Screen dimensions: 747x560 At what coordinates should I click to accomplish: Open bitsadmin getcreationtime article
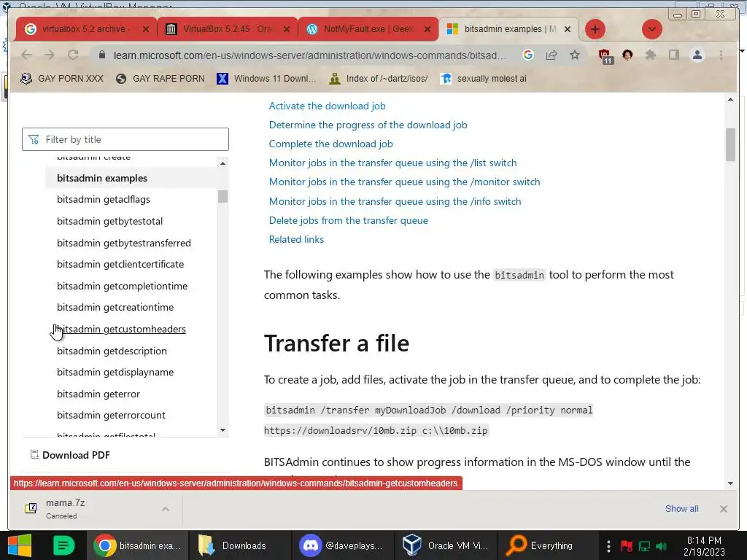point(115,308)
